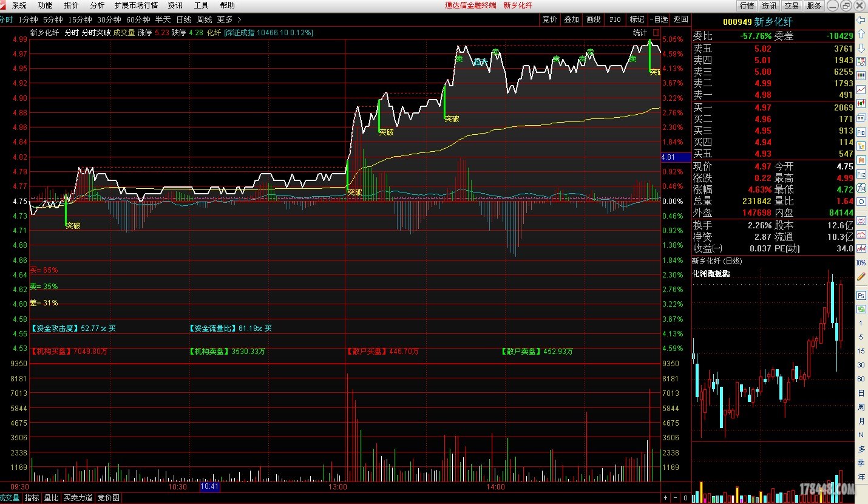
Task: Toggle -自选 watchlist button
Action: coord(659,19)
